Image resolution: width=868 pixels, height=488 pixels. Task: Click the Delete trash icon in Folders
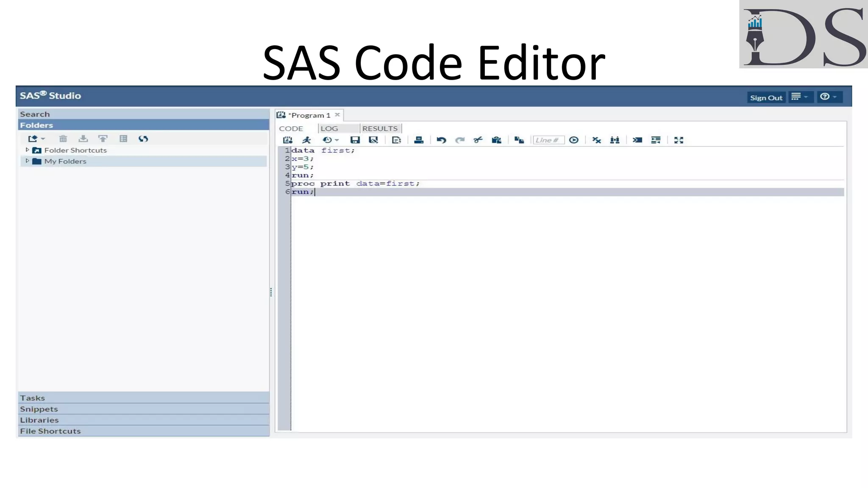click(x=63, y=139)
